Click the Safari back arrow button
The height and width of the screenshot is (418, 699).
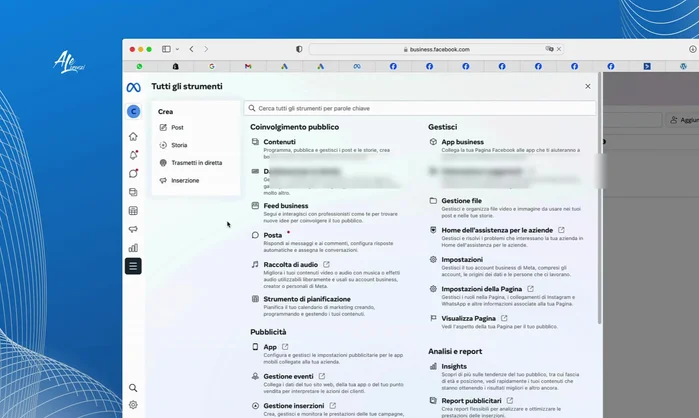pyautogui.click(x=192, y=49)
